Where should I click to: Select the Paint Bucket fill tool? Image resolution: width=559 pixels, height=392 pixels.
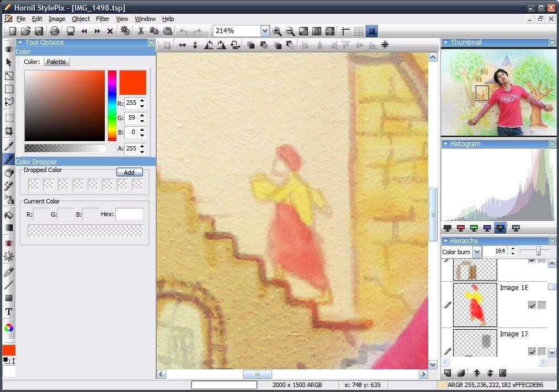click(x=9, y=214)
